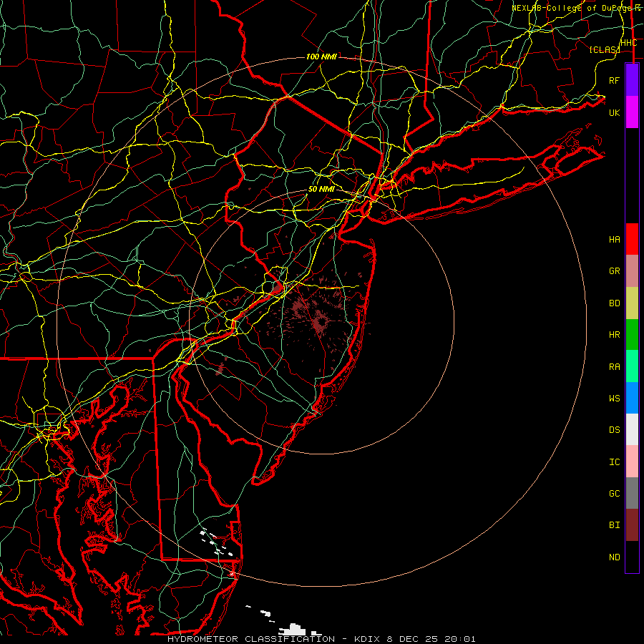Click the red HA color swatch
Viewport: 644px width, 644px height.
(x=632, y=239)
